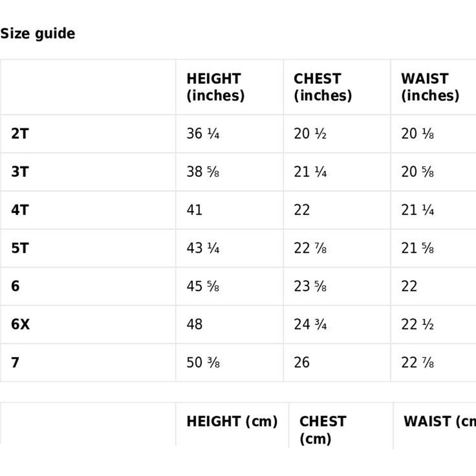The image size is (476, 476).
Task: Click the 41 height cell for 4T
Action: pyautogui.click(x=194, y=210)
